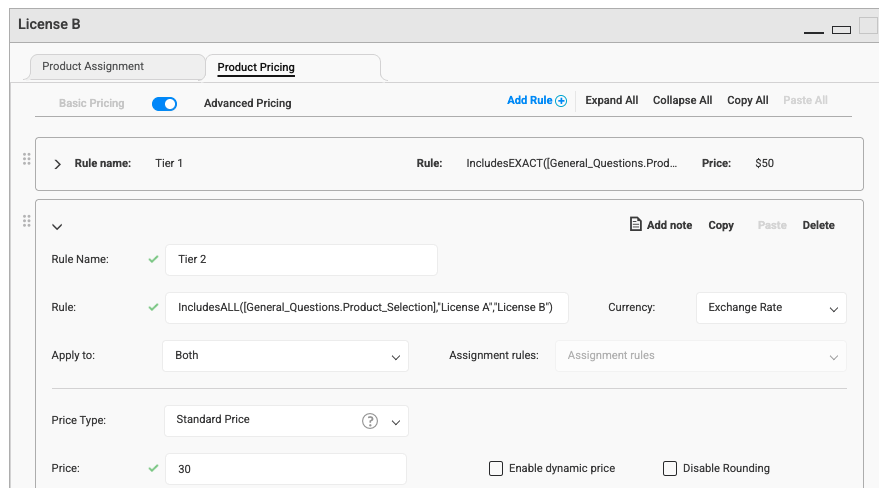Click the greyed Paste All button

tap(805, 100)
